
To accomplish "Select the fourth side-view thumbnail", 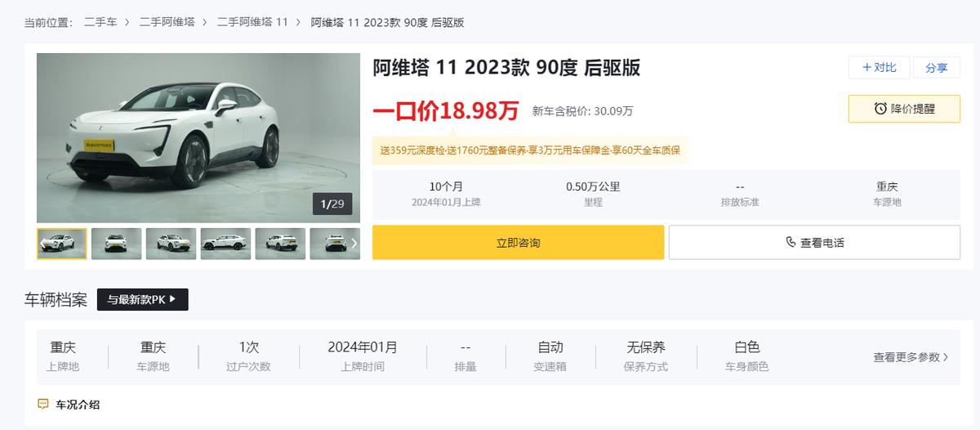I will tap(225, 244).
